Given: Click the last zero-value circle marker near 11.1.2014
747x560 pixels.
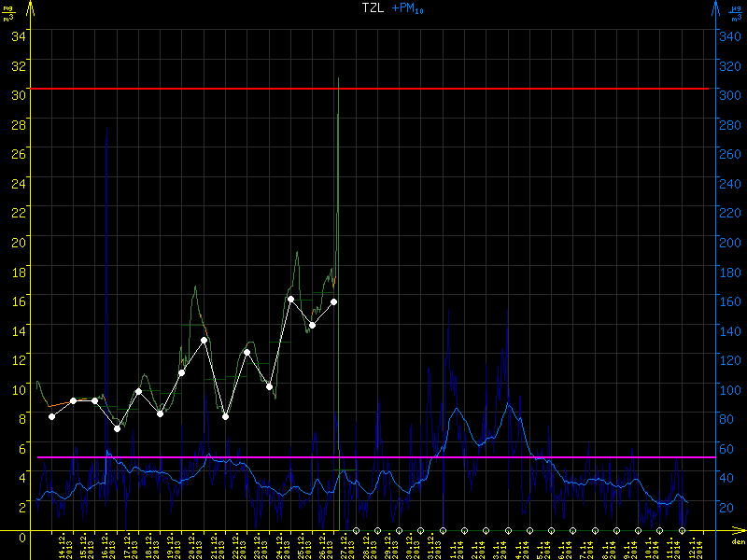Looking at the screenshot, I should 682,530.
